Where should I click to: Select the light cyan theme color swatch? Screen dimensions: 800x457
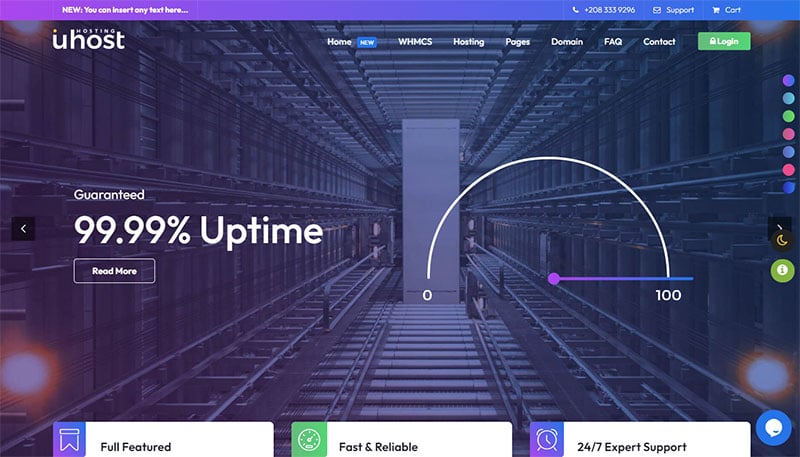point(788,98)
